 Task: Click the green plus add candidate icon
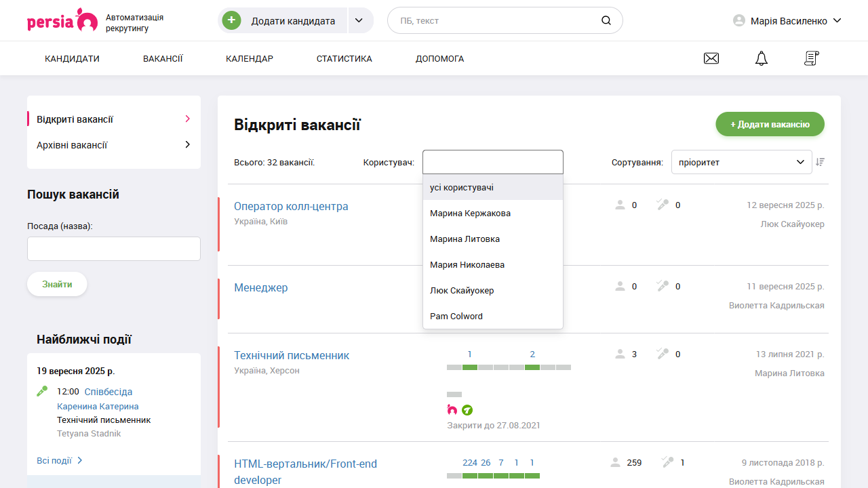pyautogui.click(x=232, y=20)
